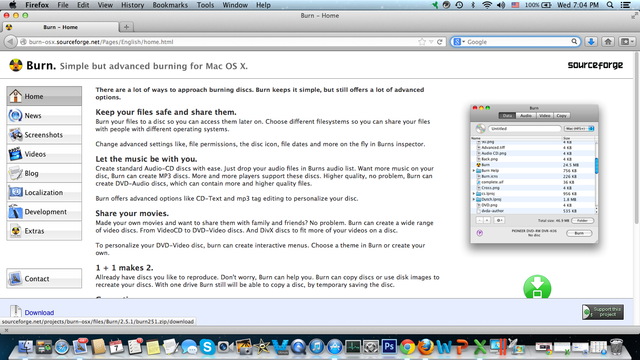The height and width of the screenshot is (360, 640).
Task: Click the page's vertical scrollbar
Action: pyautogui.click(x=636, y=139)
